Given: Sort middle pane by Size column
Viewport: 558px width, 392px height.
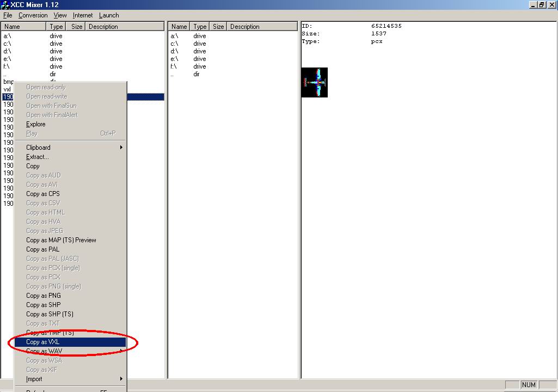Looking at the screenshot, I should click(x=218, y=26).
